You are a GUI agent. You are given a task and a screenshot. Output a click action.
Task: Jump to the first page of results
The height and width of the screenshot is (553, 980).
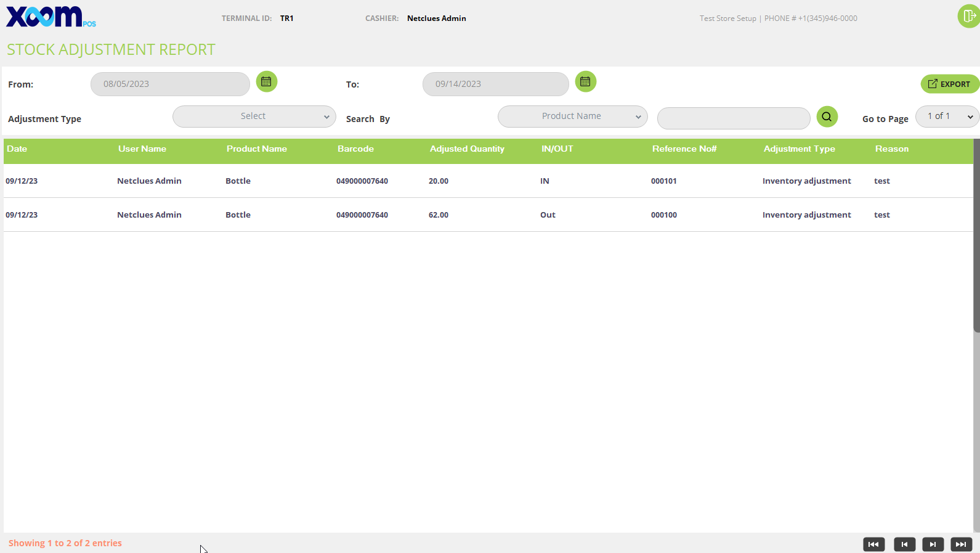[x=874, y=544]
